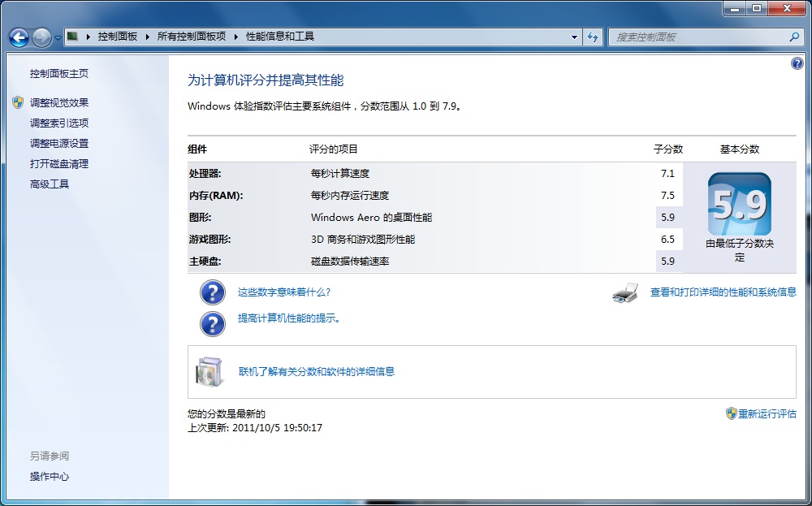
Task: Open 调整电源设置 link
Action: tap(59, 144)
